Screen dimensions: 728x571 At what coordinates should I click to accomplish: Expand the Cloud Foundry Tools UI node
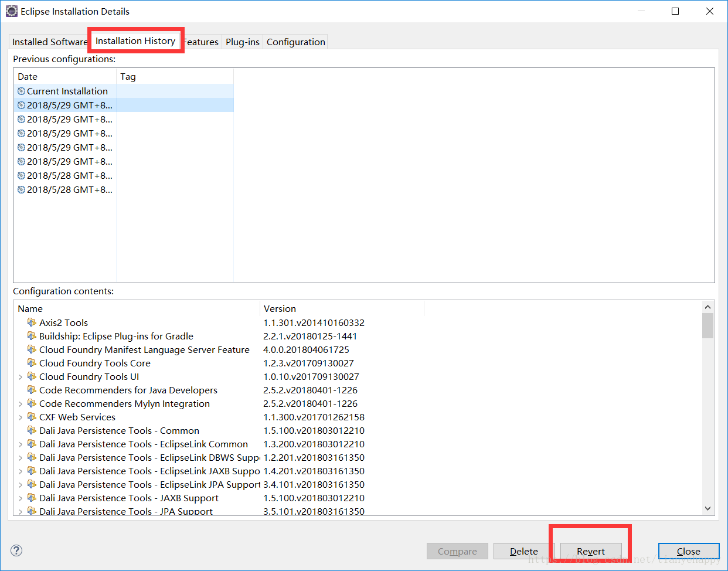tap(21, 377)
